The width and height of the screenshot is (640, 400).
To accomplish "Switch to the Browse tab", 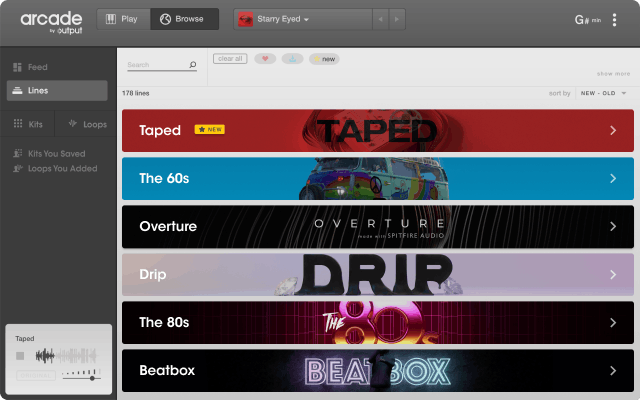I will point(184,19).
